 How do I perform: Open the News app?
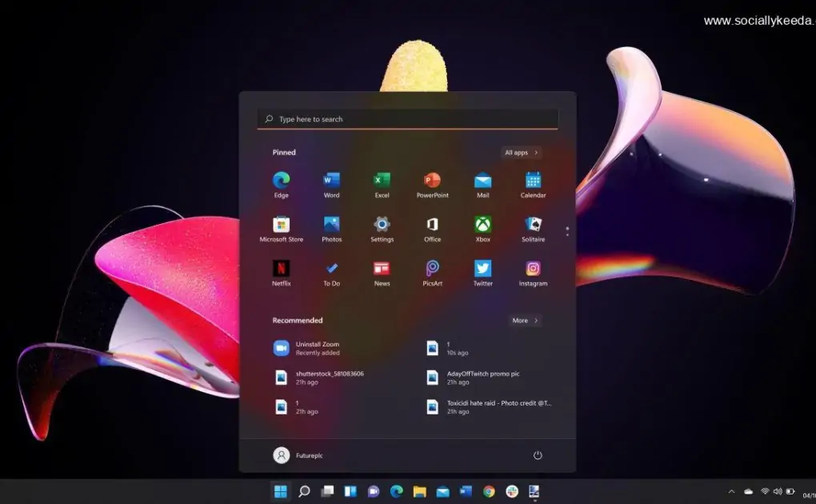(382, 274)
